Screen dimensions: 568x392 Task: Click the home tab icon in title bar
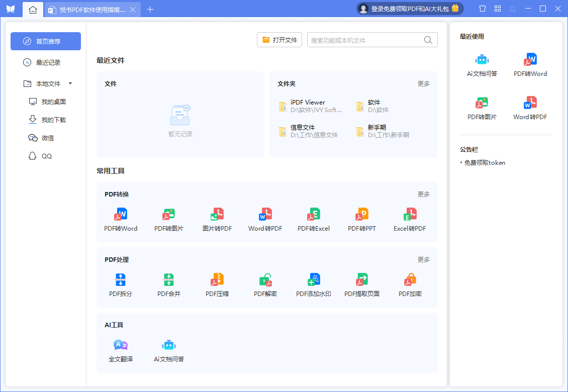[x=33, y=10]
